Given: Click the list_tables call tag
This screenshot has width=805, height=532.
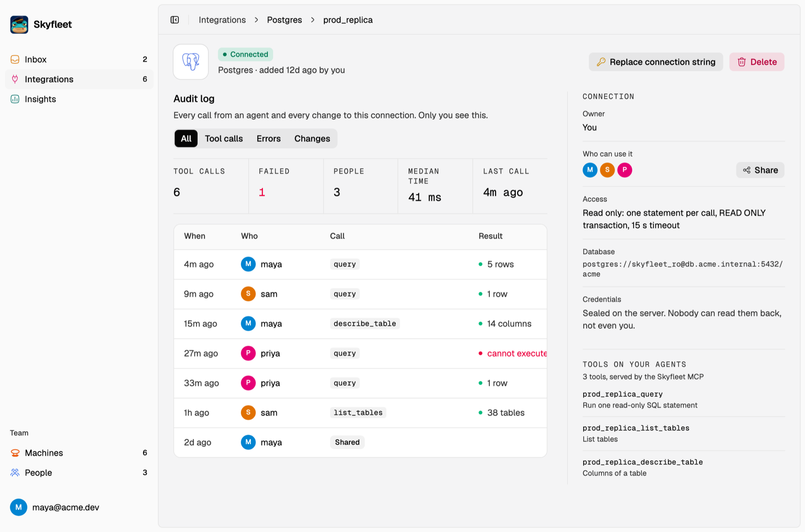Looking at the screenshot, I should [x=358, y=412].
